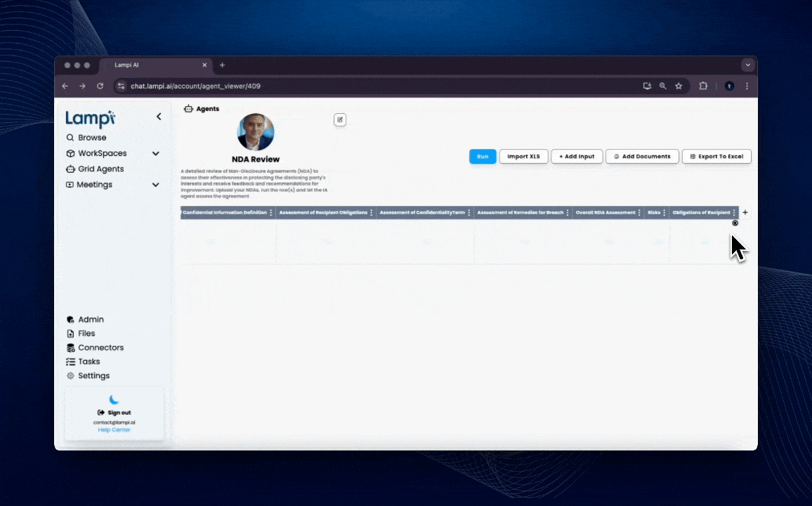The width and height of the screenshot is (812, 506).
Task: Export the grid to Excel
Action: (716, 157)
